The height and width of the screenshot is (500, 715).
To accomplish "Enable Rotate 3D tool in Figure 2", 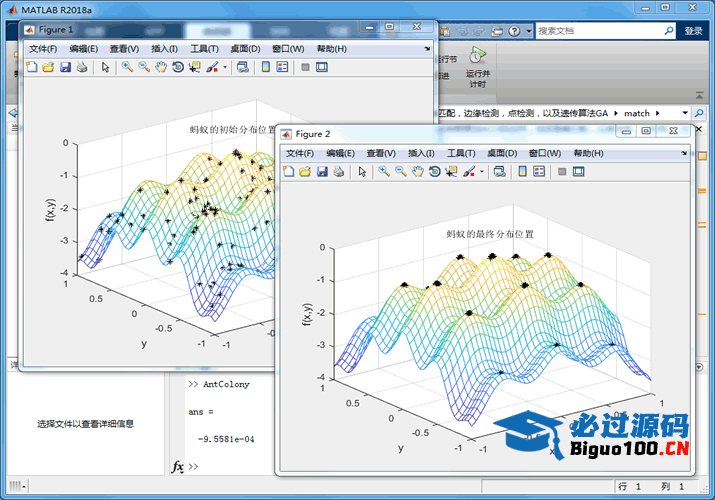I will (x=435, y=171).
